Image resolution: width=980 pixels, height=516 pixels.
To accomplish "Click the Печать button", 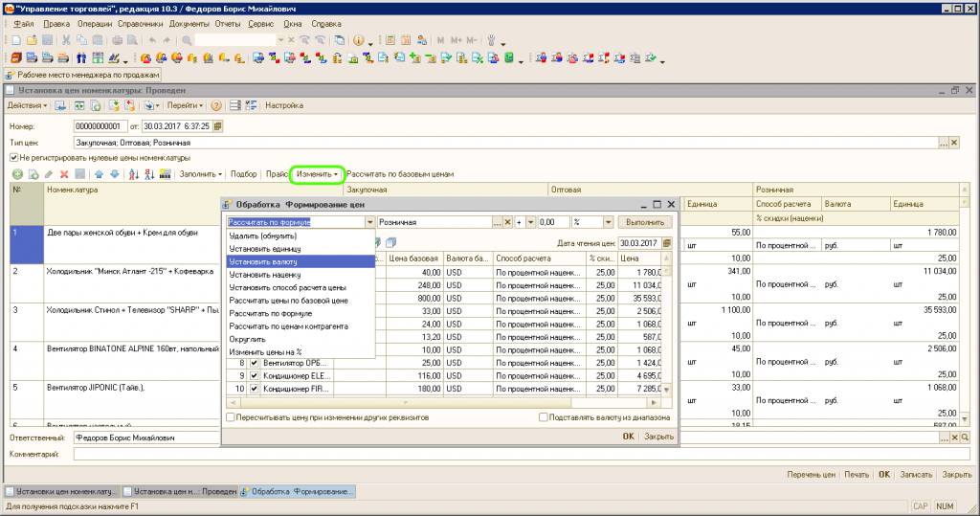I will 857,475.
